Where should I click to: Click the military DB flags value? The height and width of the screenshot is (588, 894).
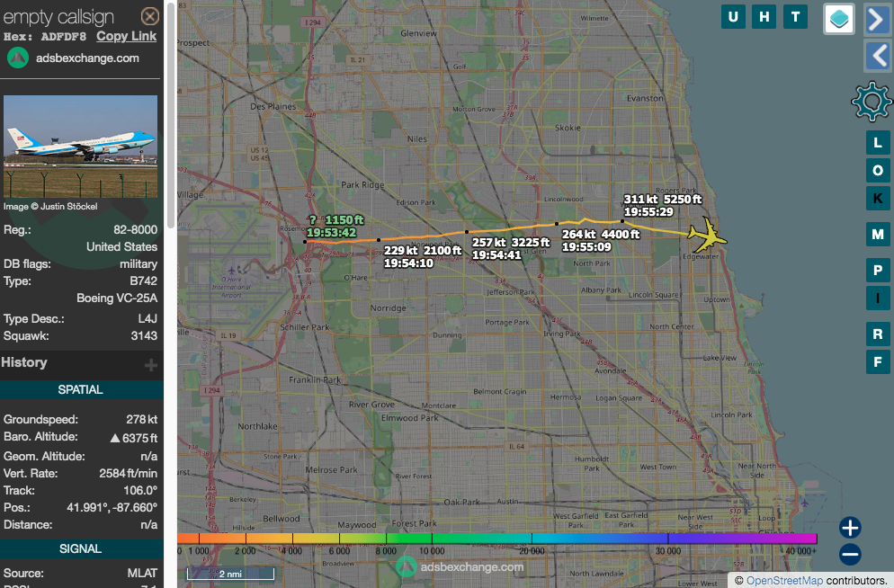coord(139,263)
